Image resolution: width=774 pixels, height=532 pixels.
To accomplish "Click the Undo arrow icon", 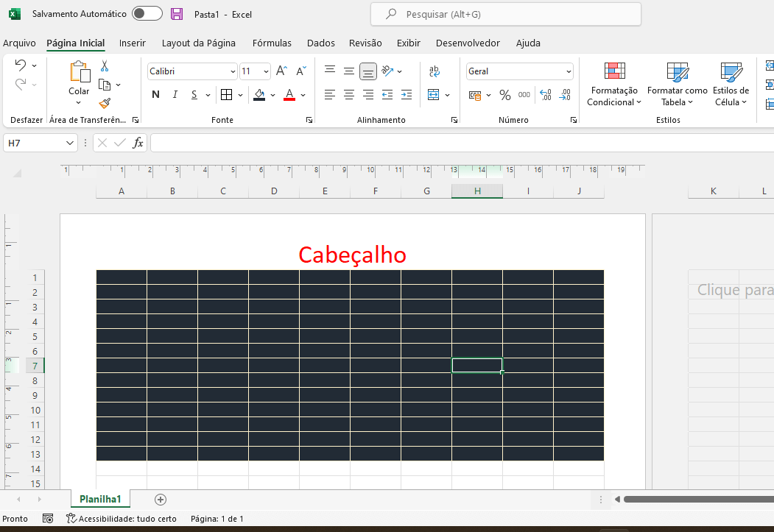I will coord(20,65).
